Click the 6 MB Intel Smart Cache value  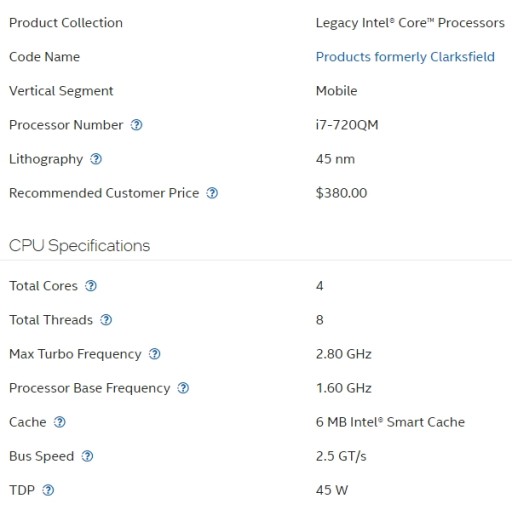(390, 422)
